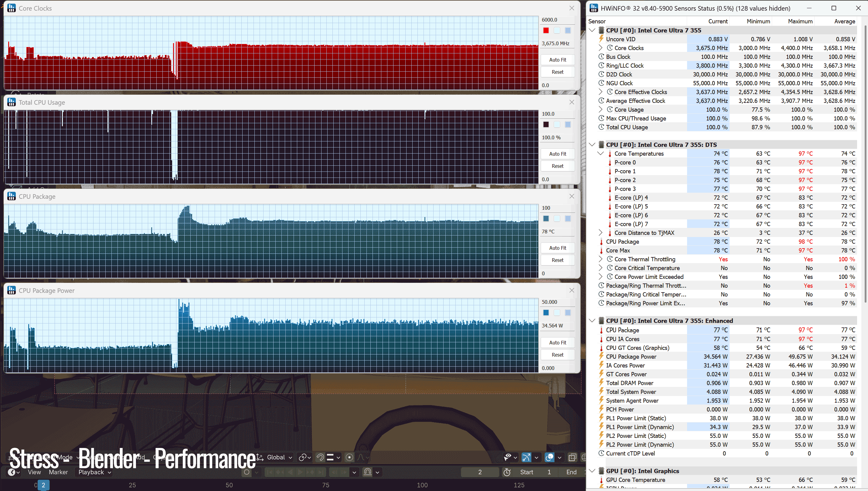Screen dimensions: 868x491
Task: Click the chip icon beside the Enhanced sensor group
Action: pyautogui.click(x=601, y=321)
